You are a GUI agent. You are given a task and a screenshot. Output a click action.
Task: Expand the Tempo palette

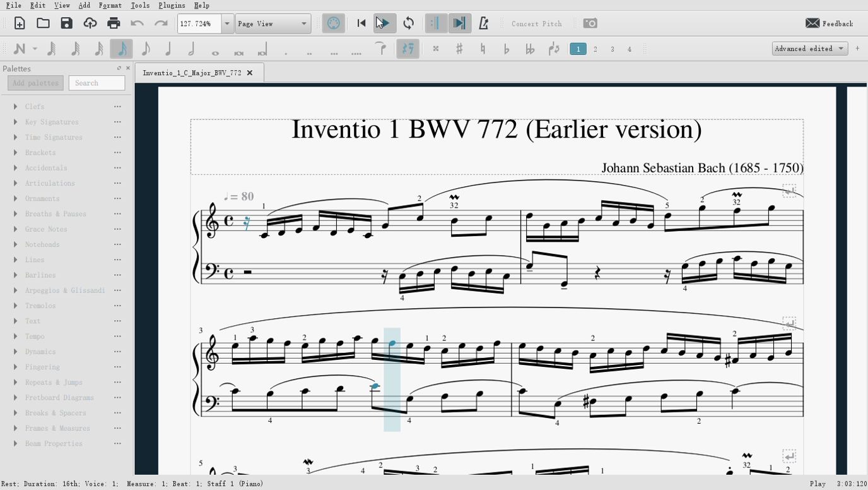click(15, 336)
